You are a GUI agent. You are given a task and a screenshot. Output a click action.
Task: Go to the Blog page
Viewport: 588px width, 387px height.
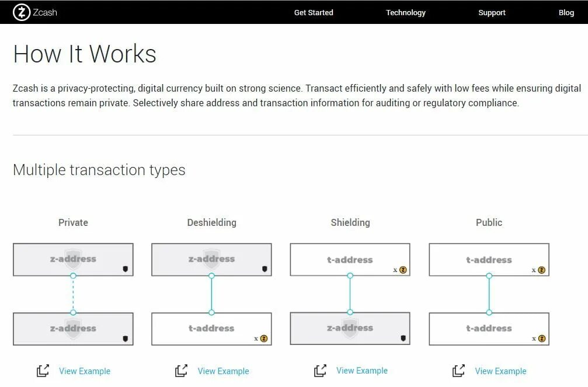(x=566, y=12)
